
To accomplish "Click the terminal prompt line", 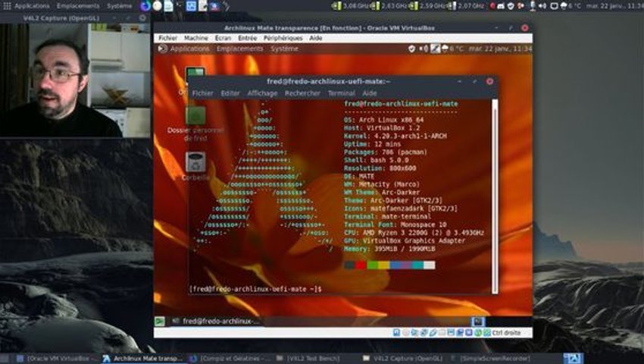I will pyautogui.click(x=255, y=289).
